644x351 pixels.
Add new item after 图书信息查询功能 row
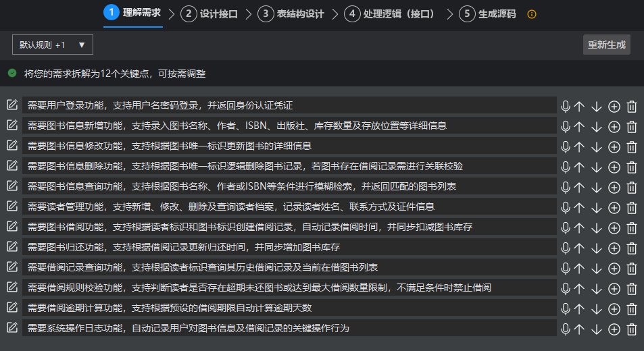point(614,187)
